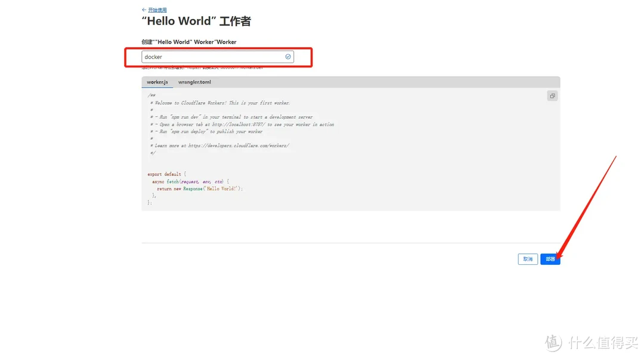
Task: Click the validation checkmark in the name field
Action: [x=288, y=57]
